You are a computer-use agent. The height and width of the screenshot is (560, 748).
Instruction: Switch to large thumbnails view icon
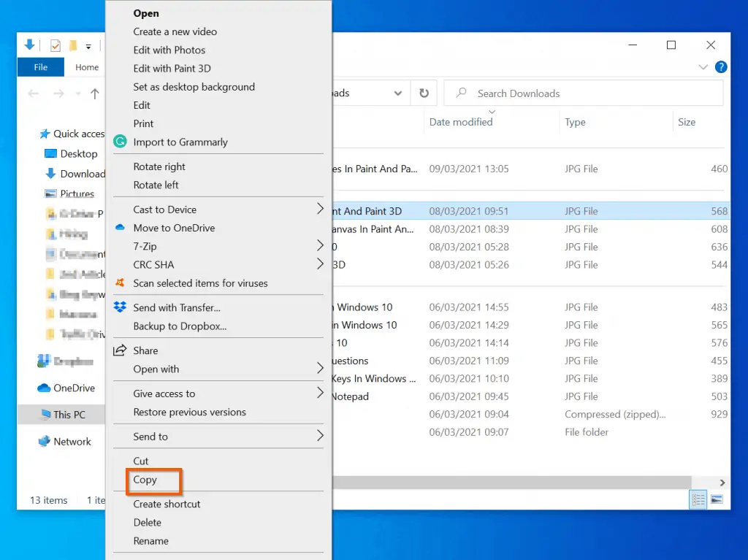717,500
